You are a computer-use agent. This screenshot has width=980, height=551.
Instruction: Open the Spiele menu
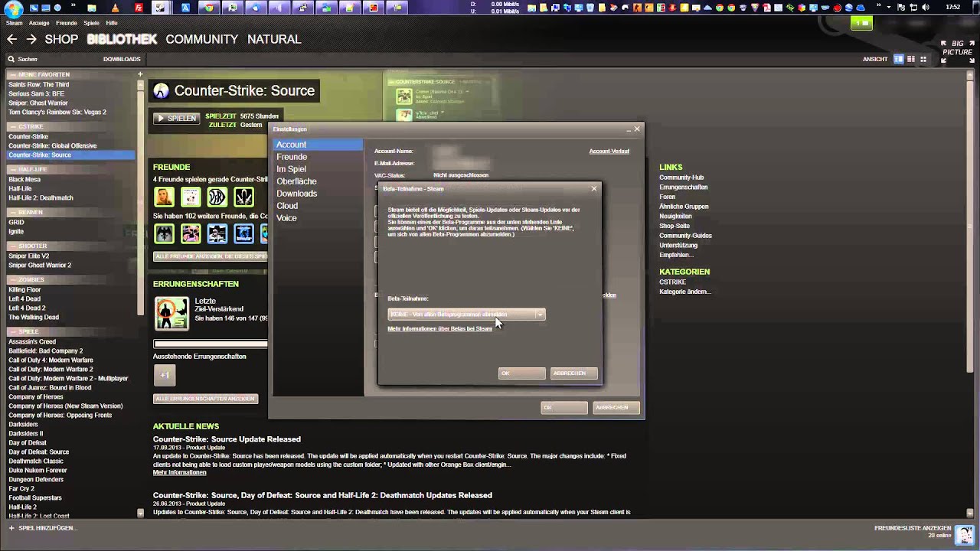[x=91, y=23]
